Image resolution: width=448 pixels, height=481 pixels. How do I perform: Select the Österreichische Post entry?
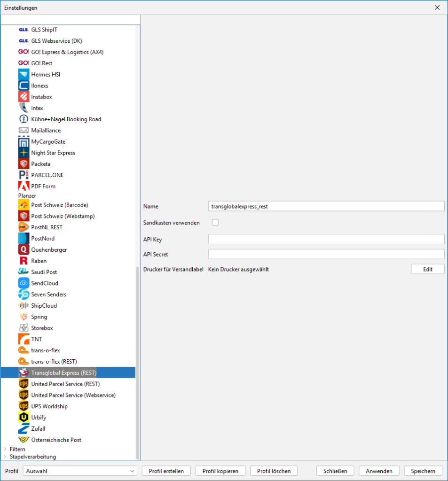click(56, 440)
